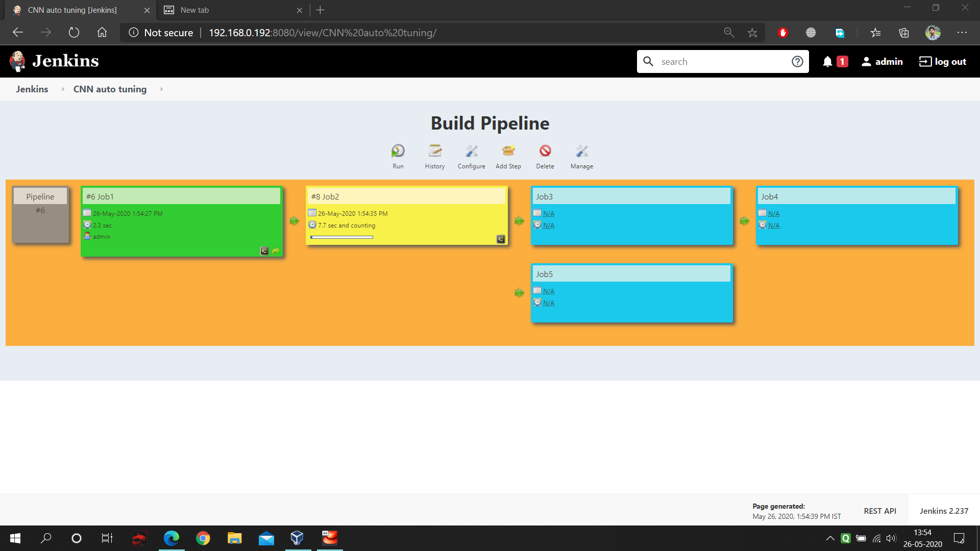Open the #6 Job1 build title
This screenshot has height=551, width=980.
(100, 196)
